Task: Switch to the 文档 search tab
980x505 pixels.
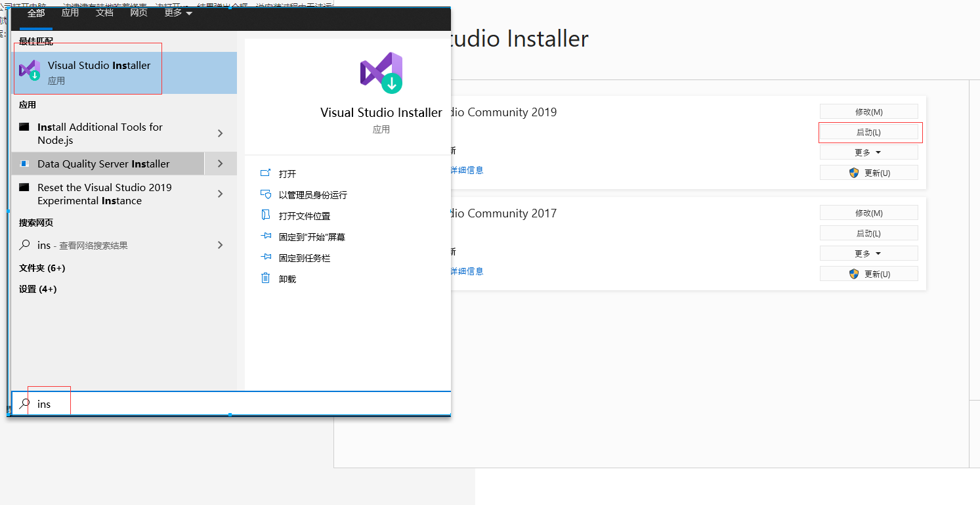Action: click(104, 12)
